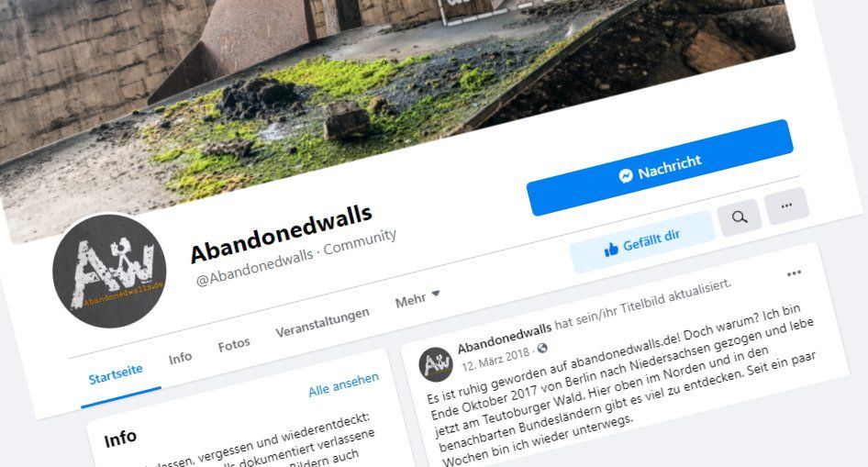The width and height of the screenshot is (868, 467).
Task: Click the Alle ansehen link
Action: click(344, 384)
